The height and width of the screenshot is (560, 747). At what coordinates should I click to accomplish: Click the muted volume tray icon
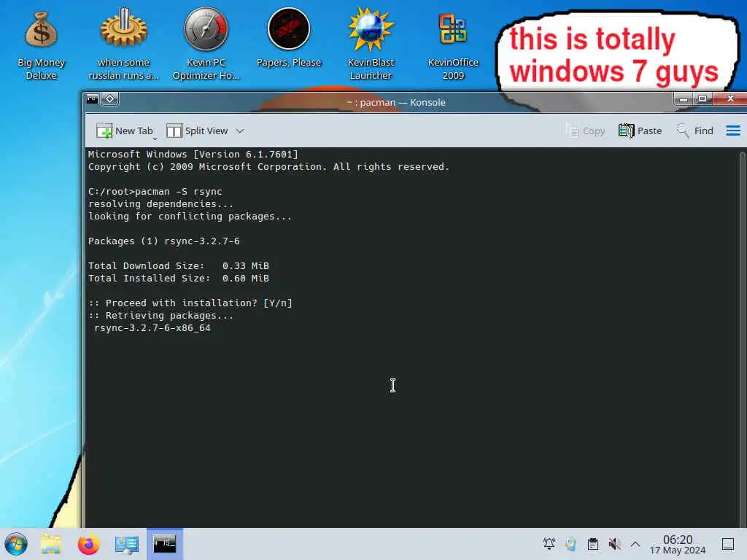pyautogui.click(x=614, y=543)
